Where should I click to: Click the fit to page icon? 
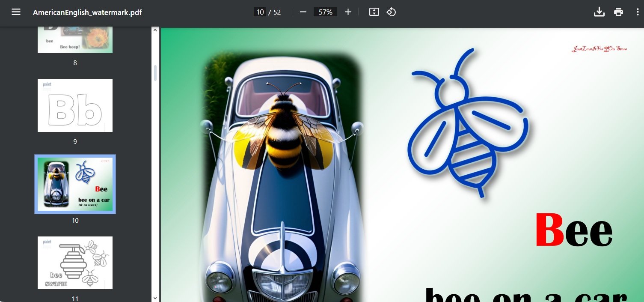pyautogui.click(x=374, y=12)
